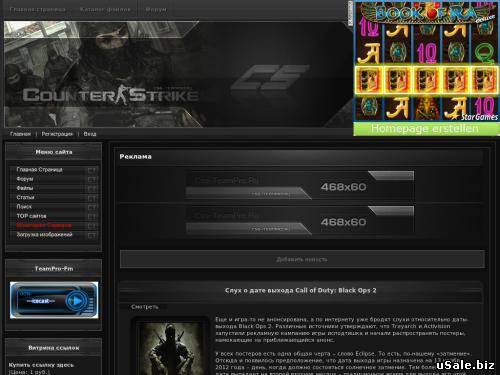Open the Call of Duty: Black Ops 2 news title

point(301,290)
